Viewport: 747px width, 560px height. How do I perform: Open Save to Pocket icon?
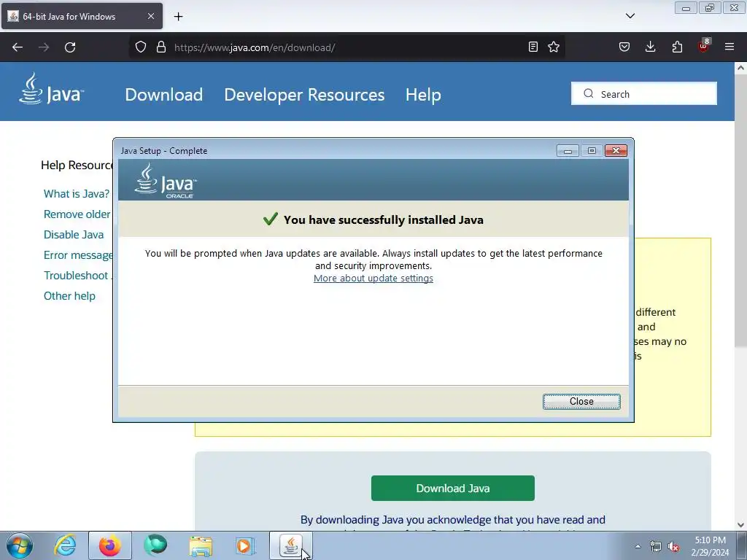click(624, 47)
